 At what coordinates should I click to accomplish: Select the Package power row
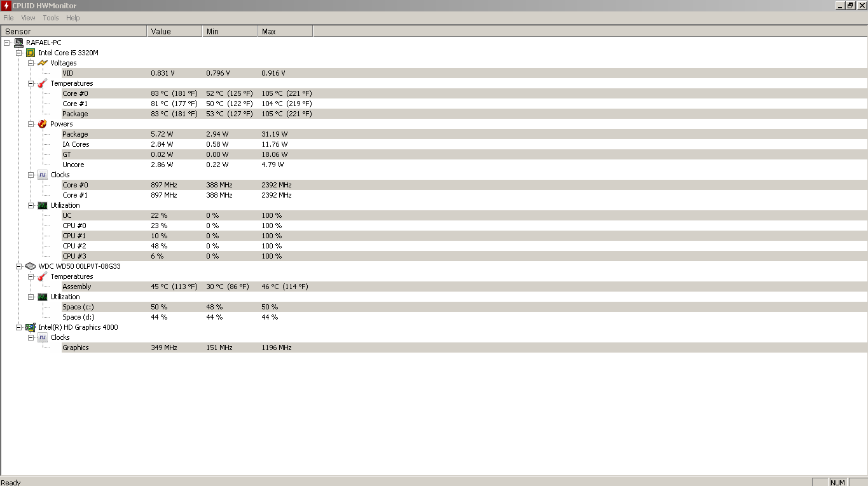[x=464, y=134]
